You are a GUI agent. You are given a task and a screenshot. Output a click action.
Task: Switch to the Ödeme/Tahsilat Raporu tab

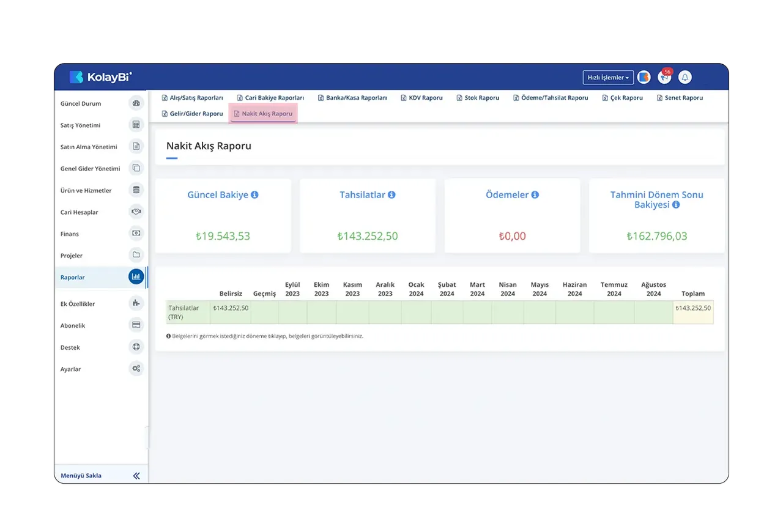click(551, 98)
